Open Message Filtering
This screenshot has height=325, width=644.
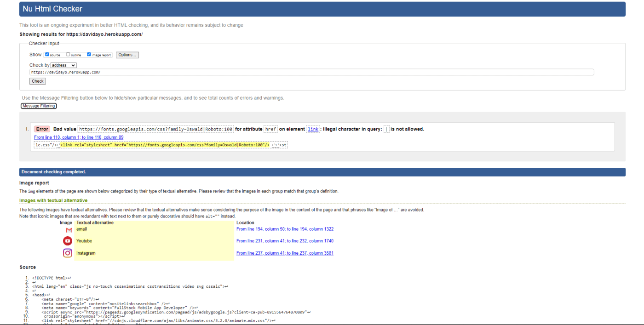point(39,106)
